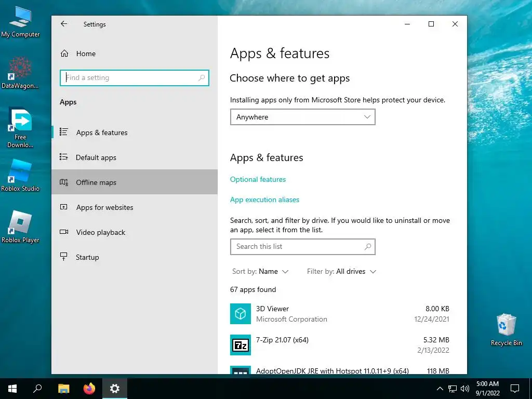Click the Home house icon
532x399 pixels.
point(64,54)
